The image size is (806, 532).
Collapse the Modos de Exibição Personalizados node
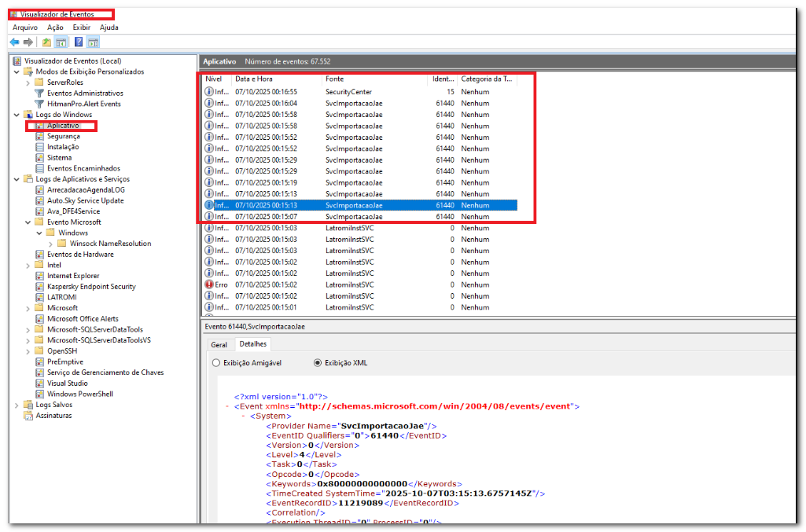pos(17,72)
